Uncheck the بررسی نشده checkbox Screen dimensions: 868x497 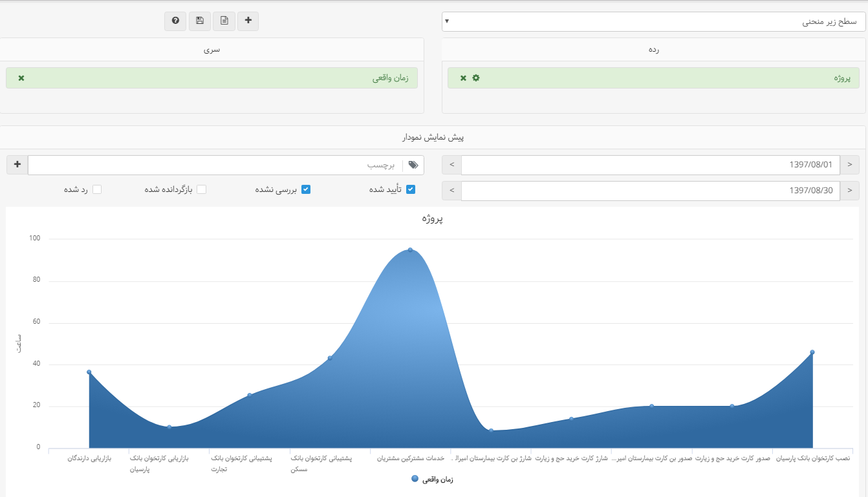pyautogui.click(x=307, y=189)
